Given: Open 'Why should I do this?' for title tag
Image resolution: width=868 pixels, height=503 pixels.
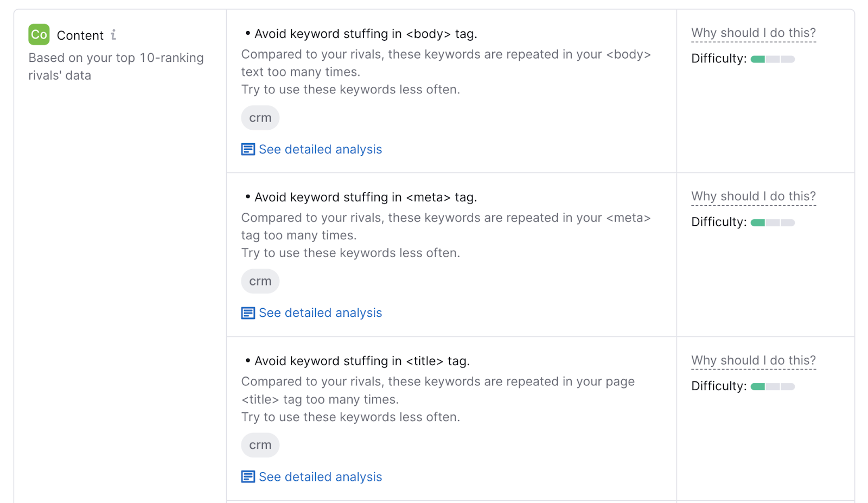Looking at the screenshot, I should [753, 360].
